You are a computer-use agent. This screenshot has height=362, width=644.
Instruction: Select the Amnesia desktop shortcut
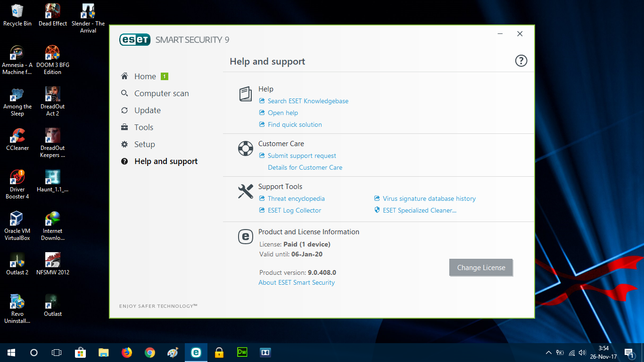pos(17,60)
